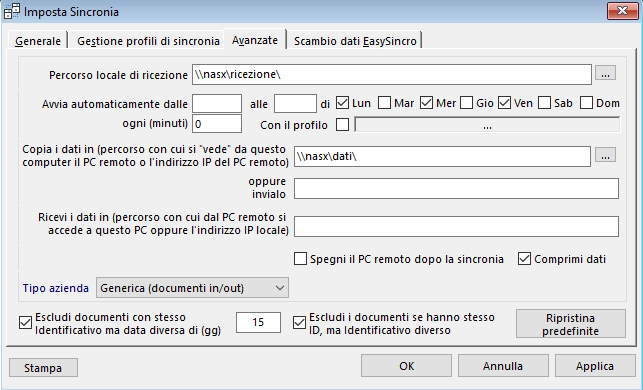Browse for the Copia i dati in path
Screen dimensions: 643x390
click(605, 155)
